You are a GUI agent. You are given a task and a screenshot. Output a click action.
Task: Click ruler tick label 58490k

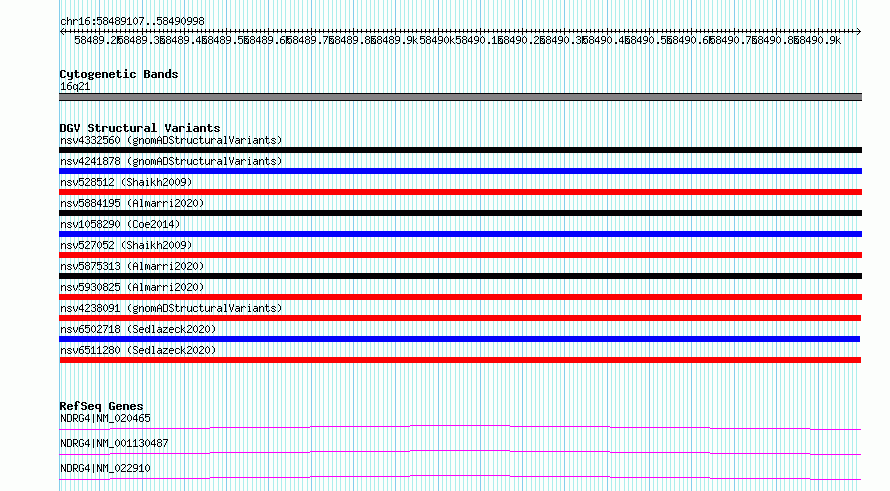tap(436, 40)
